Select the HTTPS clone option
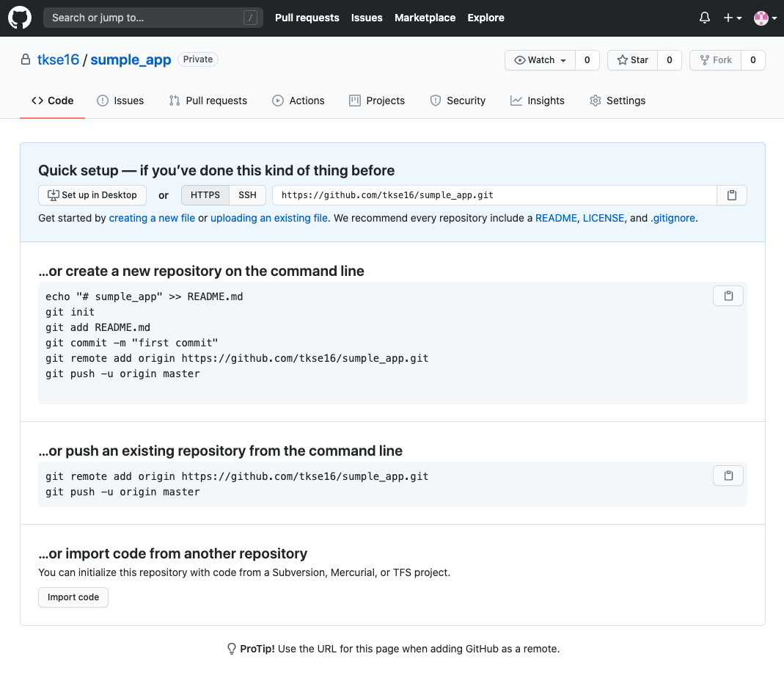The height and width of the screenshot is (681, 784). coord(205,195)
